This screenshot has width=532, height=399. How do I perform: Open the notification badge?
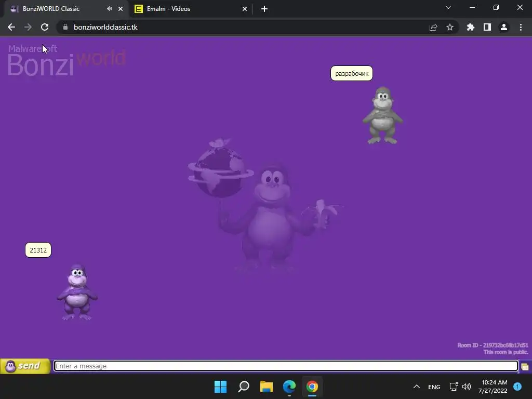(x=517, y=387)
